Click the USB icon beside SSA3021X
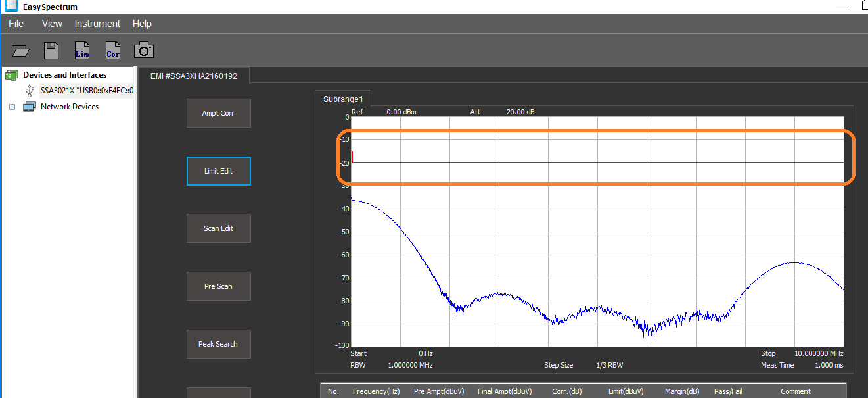The width and height of the screenshot is (868, 398). (30, 91)
